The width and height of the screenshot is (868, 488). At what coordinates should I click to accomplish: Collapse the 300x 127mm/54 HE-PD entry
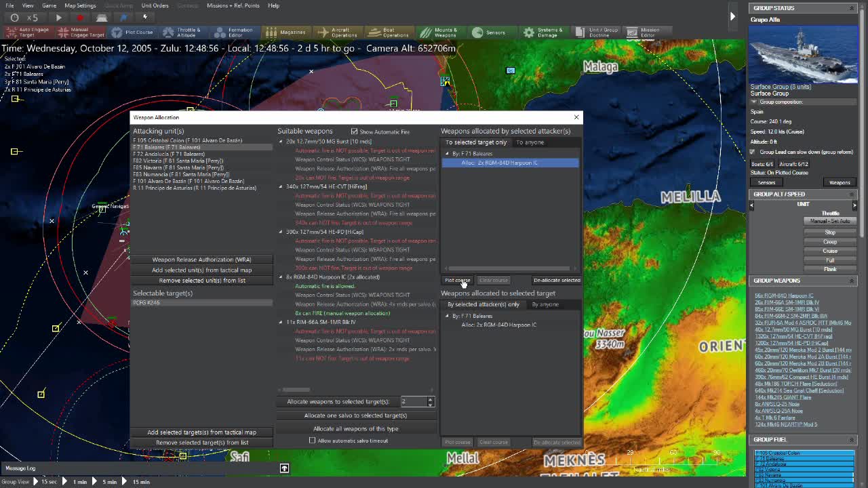[281, 232]
